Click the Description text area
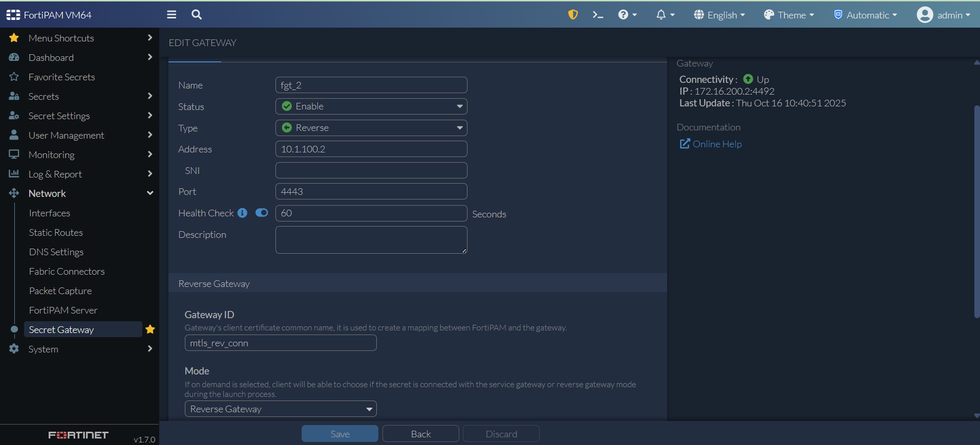Image resolution: width=980 pixels, height=445 pixels. 371,240
